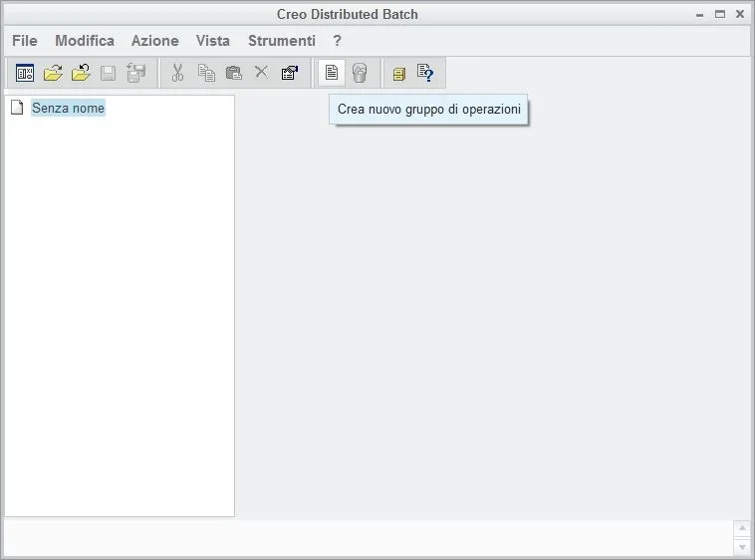
Task: Click the message area scroll up arrow
Action: [x=742, y=529]
